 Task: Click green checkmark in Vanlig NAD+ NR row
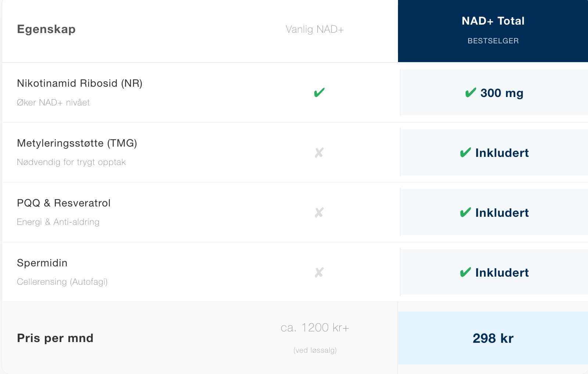319,93
